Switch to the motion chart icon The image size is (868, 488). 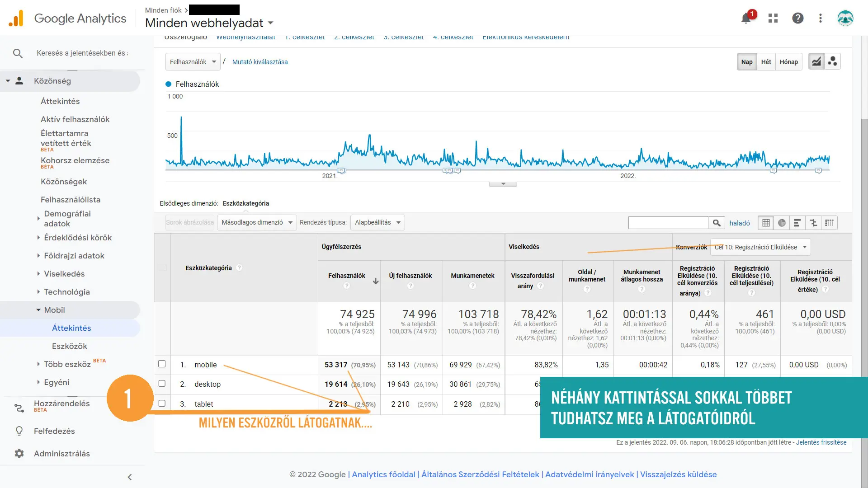click(832, 61)
